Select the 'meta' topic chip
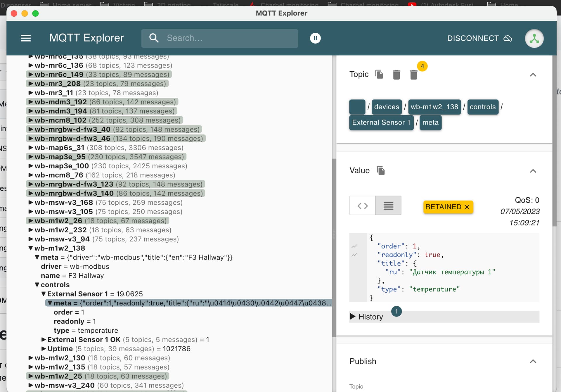Image resolution: width=561 pixels, height=392 pixels. [x=430, y=122]
